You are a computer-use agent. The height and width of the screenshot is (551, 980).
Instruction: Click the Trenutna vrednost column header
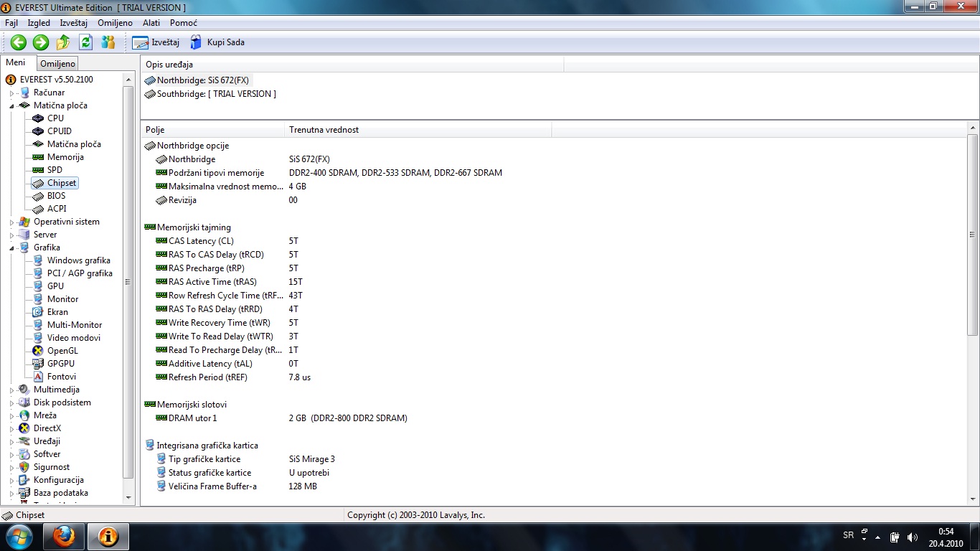pos(418,130)
